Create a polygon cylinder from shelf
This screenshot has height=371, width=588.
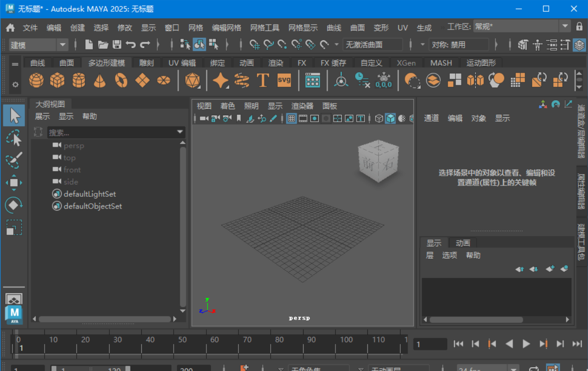pos(79,80)
